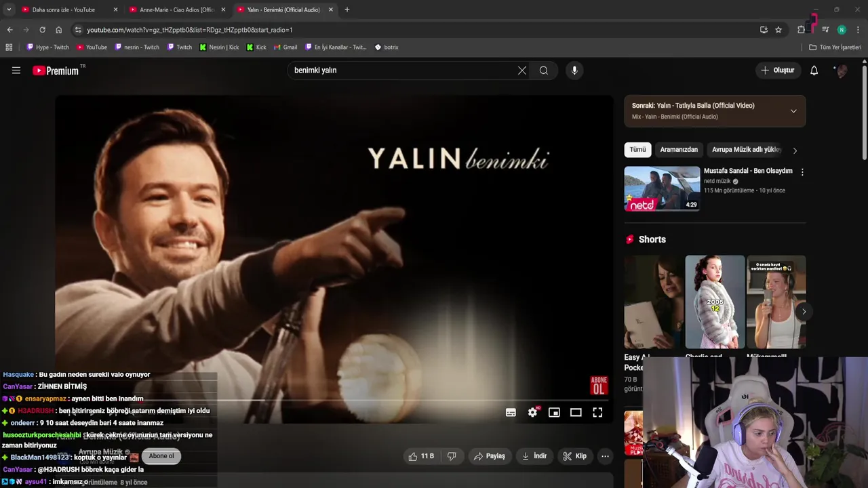Open Chrome three-dot menu
Image resolution: width=868 pixels, height=488 pixels.
[x=859, y=30]
